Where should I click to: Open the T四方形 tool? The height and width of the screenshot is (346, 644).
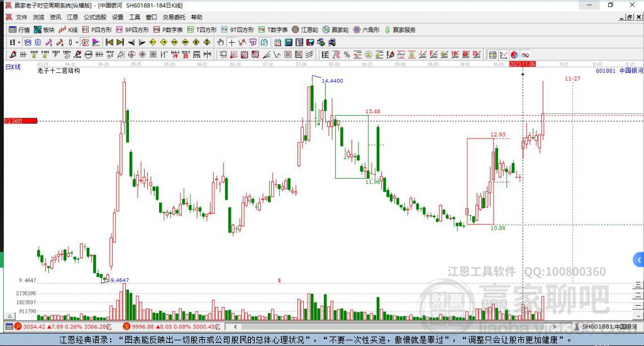point(202,30)
